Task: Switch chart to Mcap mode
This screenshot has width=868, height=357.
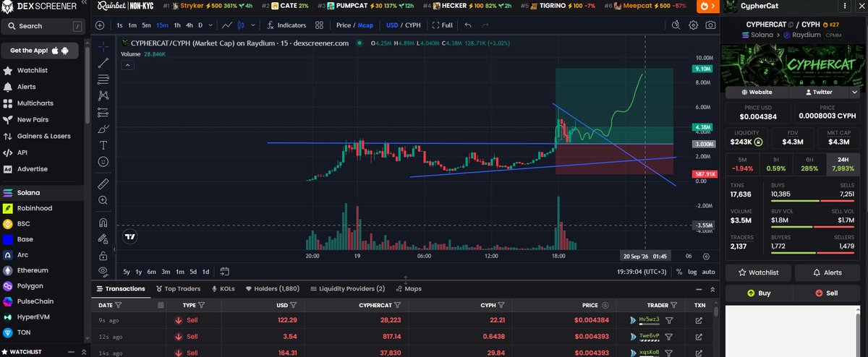Action: pyautogui.click(x=365, y=25)
